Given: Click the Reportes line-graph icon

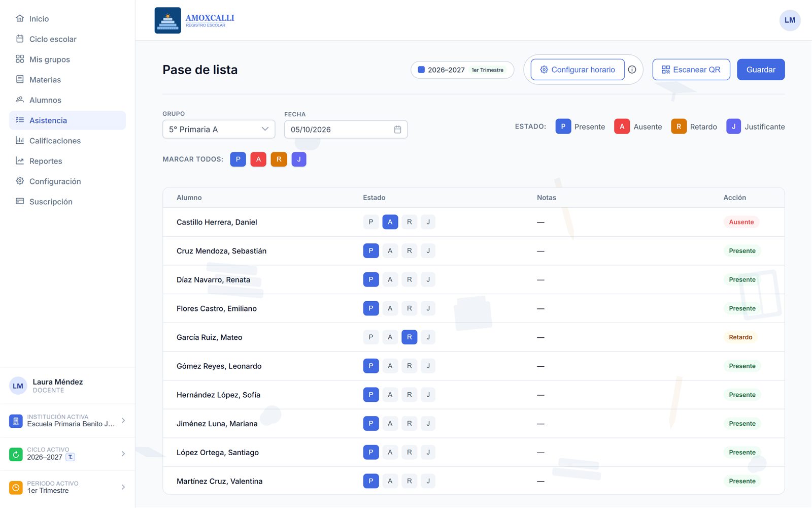Looking at the screenshot, I should click(x=20, y=161).
